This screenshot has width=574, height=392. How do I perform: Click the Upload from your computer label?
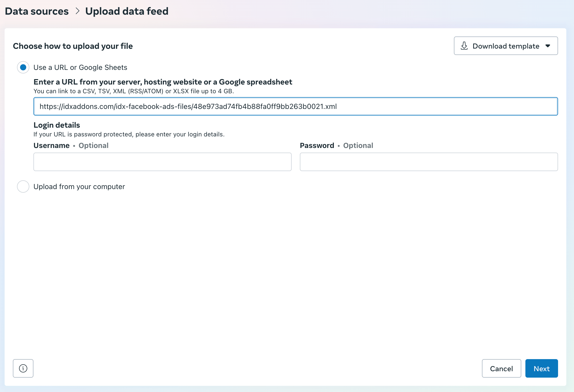(79, 186)
